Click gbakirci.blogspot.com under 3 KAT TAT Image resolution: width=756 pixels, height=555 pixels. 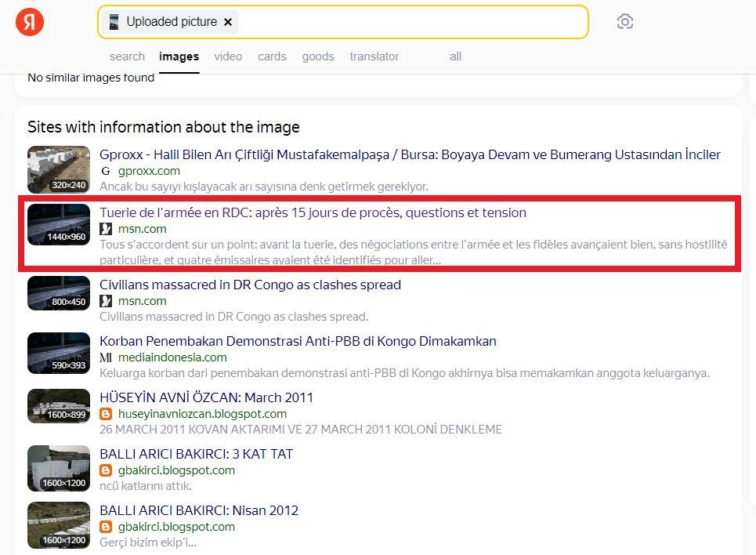coord(176,470)
